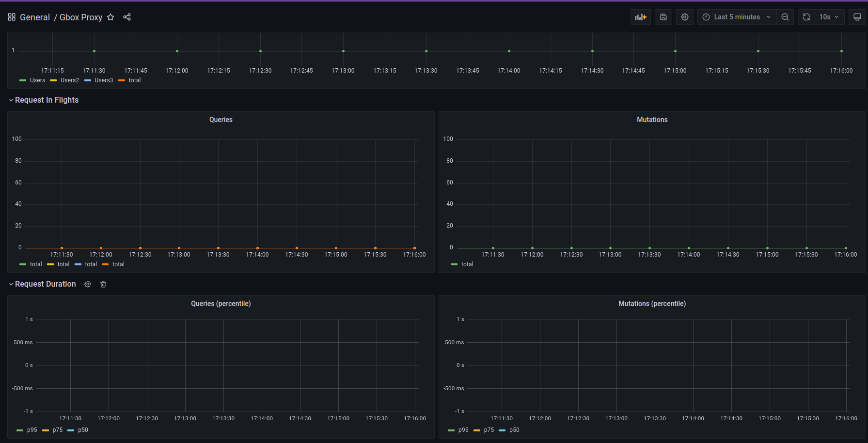The image size is (868, 443).
Task: Toggle the Users2 series in the legend
Action: click(69, 80)
